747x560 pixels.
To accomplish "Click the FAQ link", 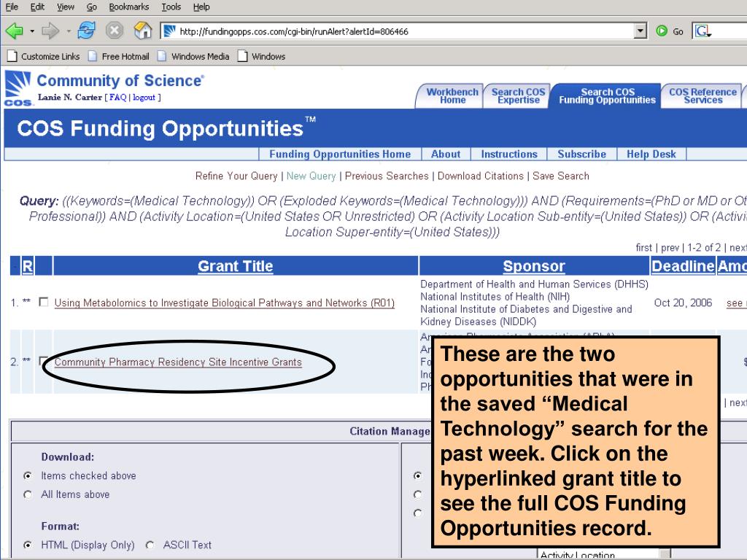I will pyautogui.click(x=117, y=97).
